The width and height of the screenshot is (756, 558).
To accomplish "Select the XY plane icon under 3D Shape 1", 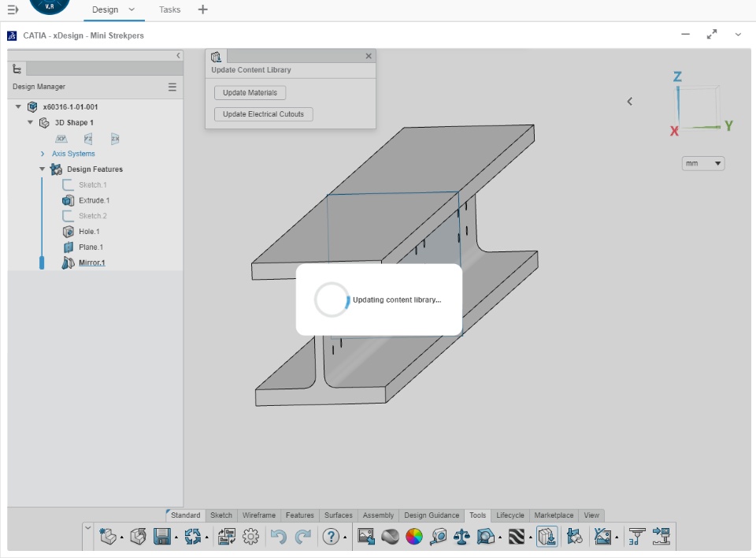I will click(61, 139).
